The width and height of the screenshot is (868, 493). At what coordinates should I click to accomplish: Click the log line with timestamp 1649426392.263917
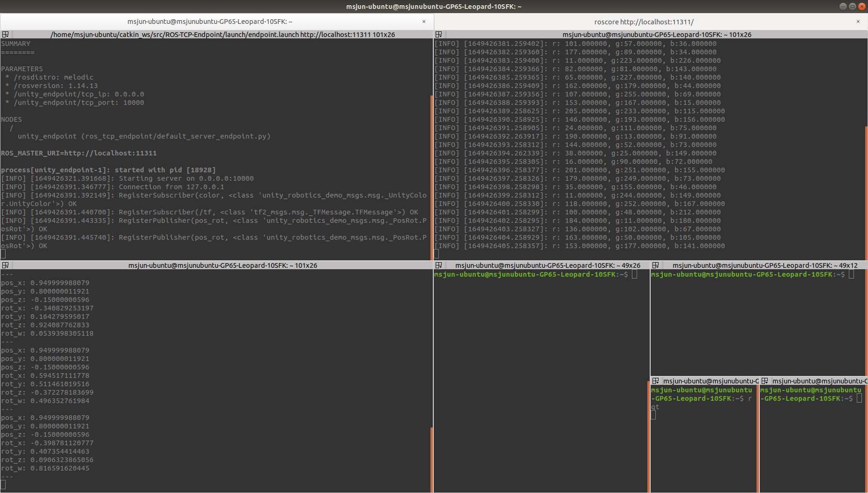click(576, 136)
